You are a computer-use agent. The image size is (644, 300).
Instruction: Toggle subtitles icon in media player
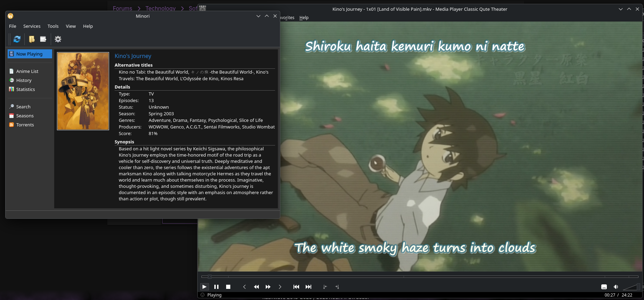coord(604,287)
